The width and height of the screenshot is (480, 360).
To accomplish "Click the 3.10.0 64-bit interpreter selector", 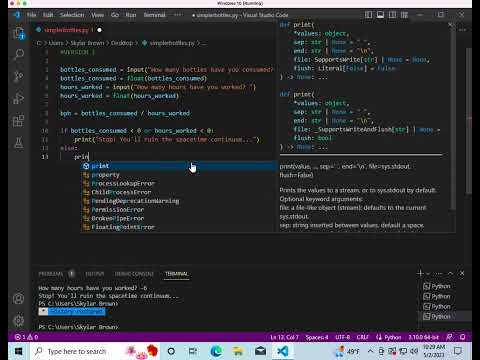I will click(x=423, y=337).
